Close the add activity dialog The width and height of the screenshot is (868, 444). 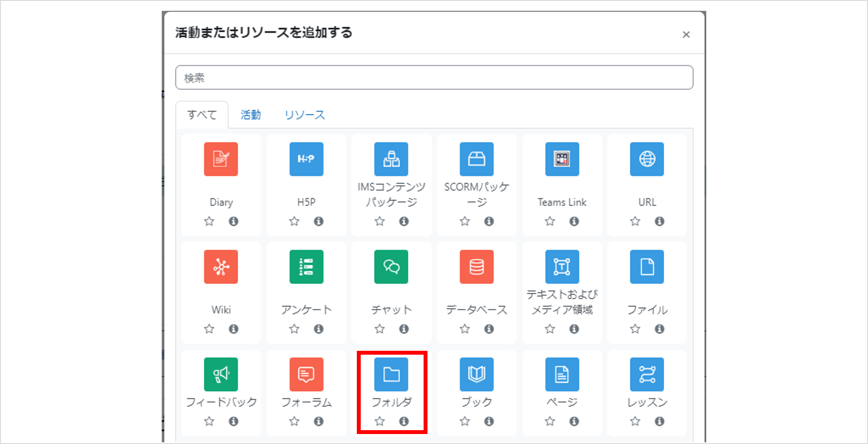(686, 35)
